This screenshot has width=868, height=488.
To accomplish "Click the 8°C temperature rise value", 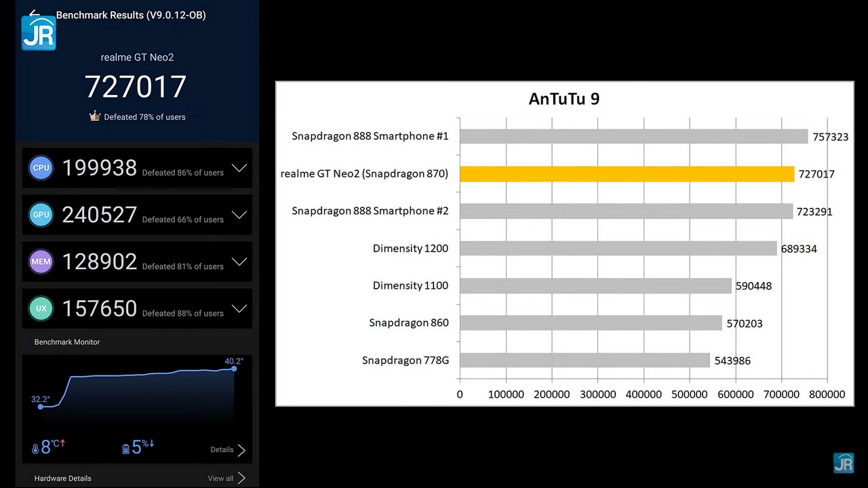I will (x=53, y=447).
